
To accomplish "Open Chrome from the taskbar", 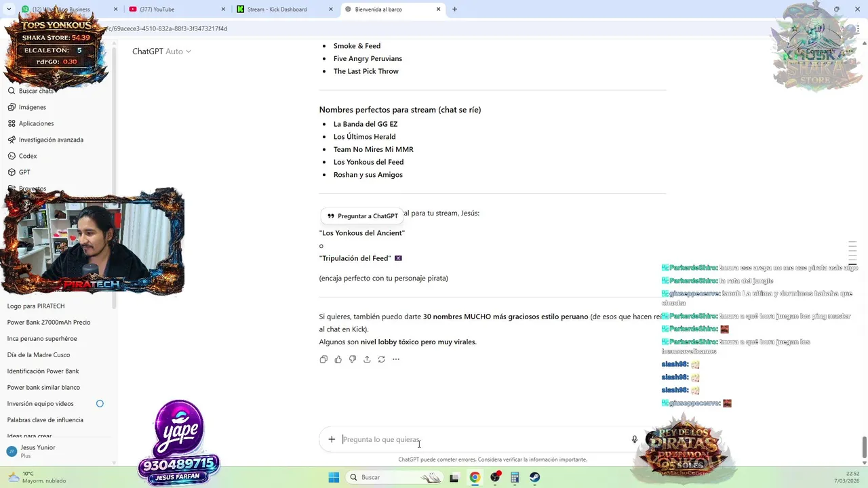I will pos(475,477).
